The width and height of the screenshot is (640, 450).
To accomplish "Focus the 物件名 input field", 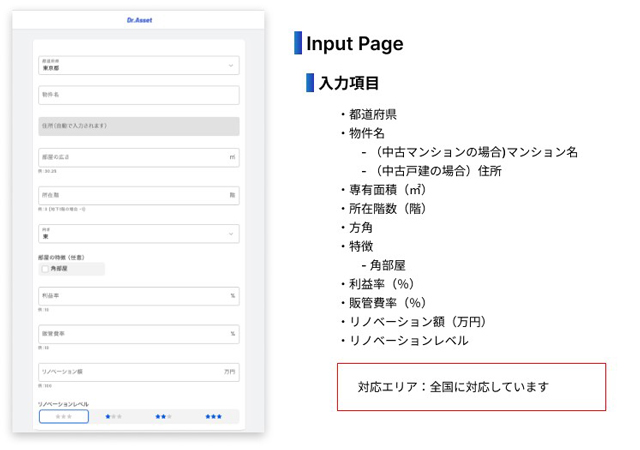I will click(139, 95).
